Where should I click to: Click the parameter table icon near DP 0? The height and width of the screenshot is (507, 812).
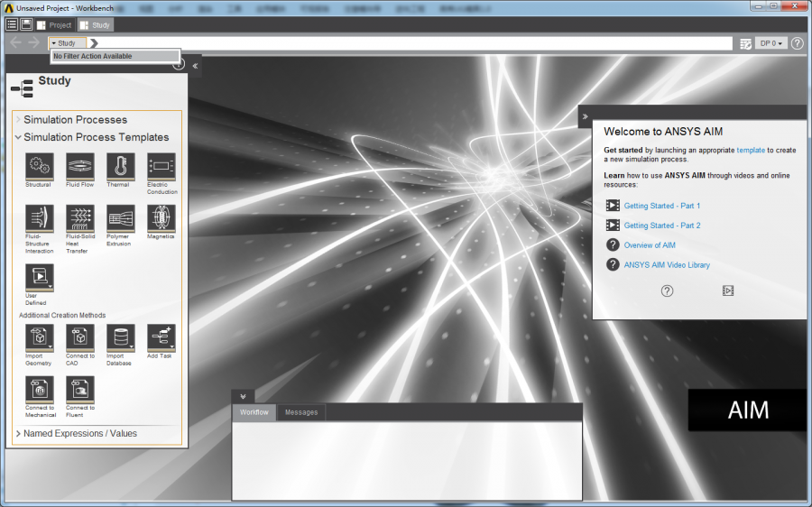coord(746,43)
